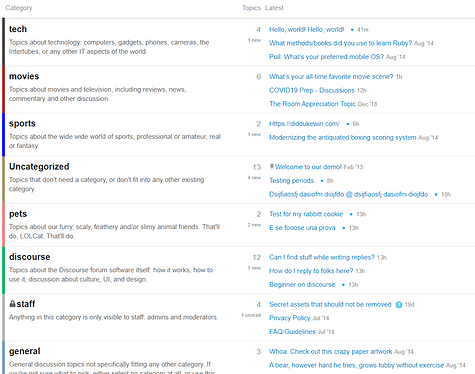This screenshot has width=475, height=374.
Task: Open 'Test for my rabbitt cookie' topic
Action: (306, 214)
